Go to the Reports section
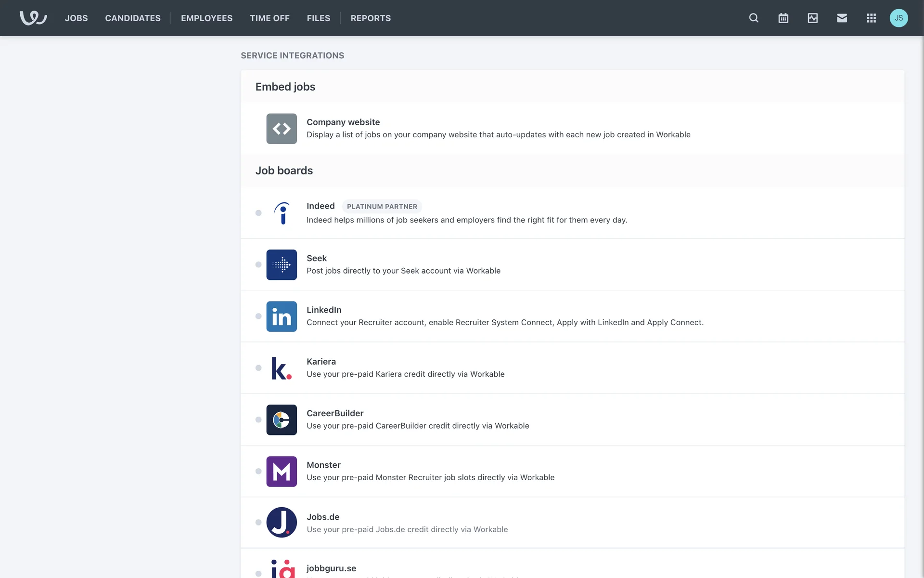 [x=371, y=18]
